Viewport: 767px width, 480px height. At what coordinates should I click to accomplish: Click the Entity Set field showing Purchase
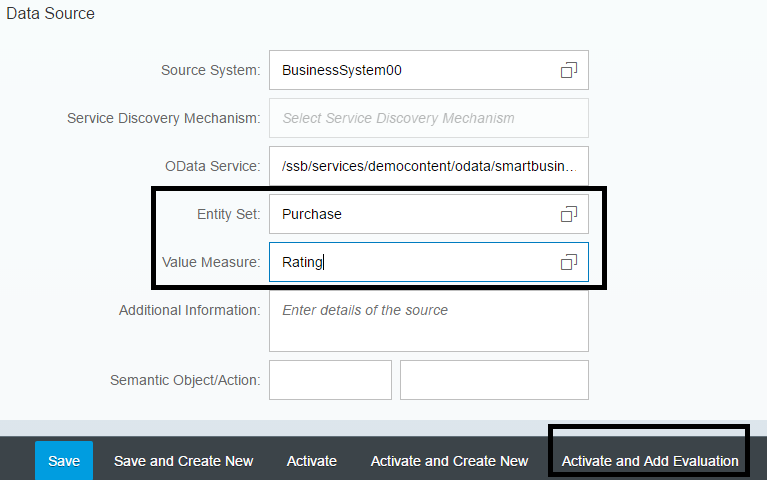[410, 214]
